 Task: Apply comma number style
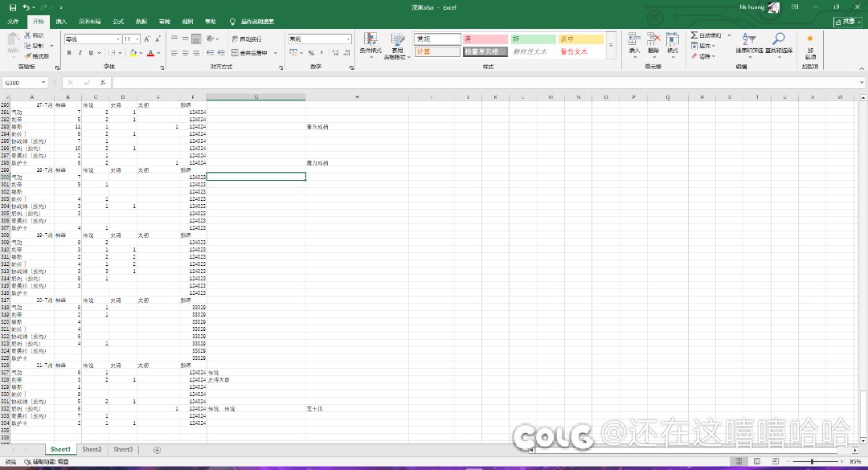[321, 53]
